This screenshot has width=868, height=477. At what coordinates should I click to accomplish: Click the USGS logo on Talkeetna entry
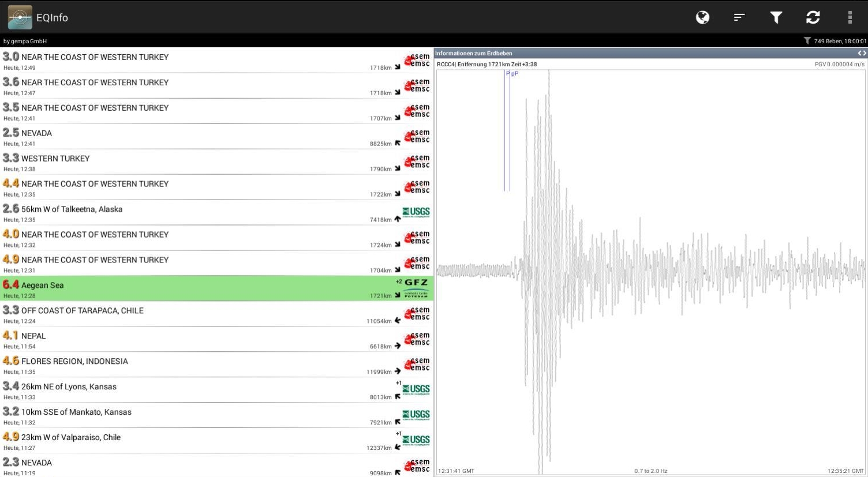[x=416, y=212]
